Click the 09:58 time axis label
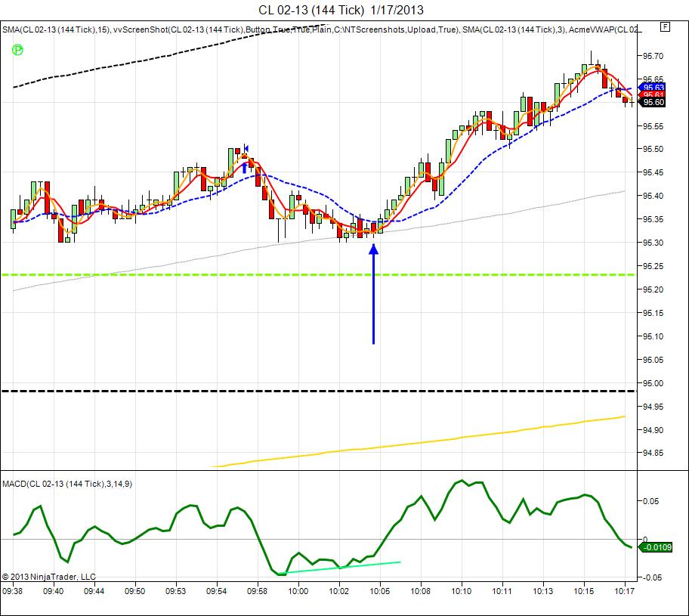 (x=257, y=591)
